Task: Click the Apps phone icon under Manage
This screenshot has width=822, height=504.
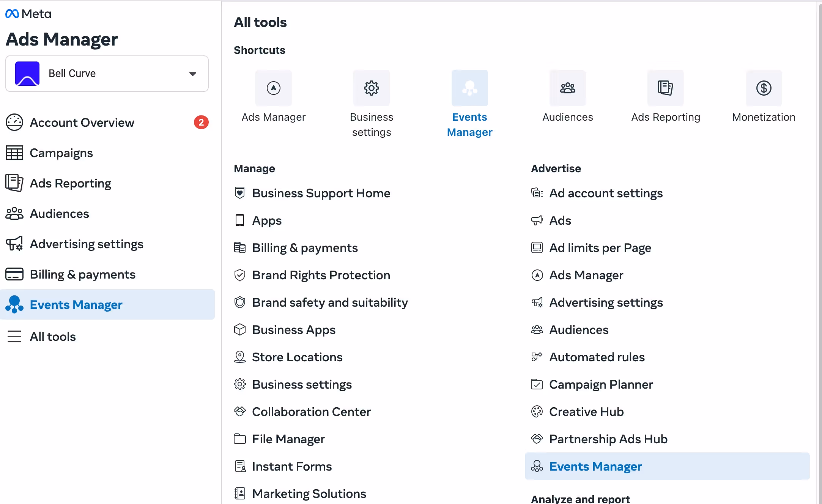Action: (x=240, y=220)
